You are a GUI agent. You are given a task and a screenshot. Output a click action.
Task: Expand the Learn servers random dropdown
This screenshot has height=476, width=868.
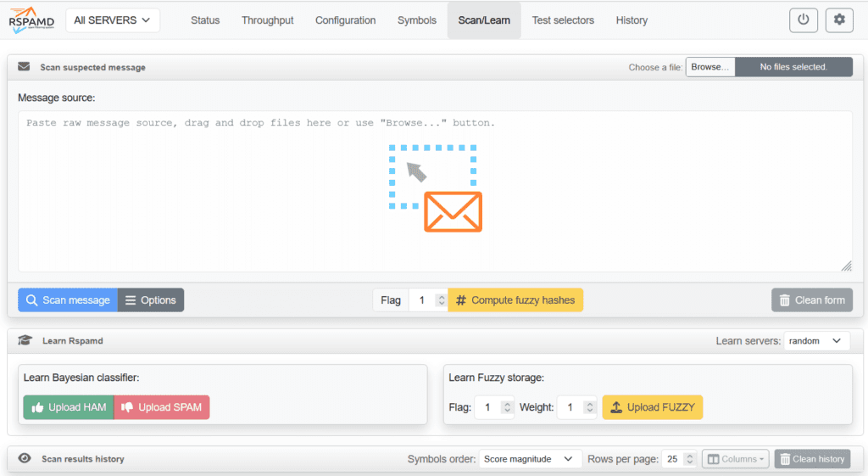[816, 340]
